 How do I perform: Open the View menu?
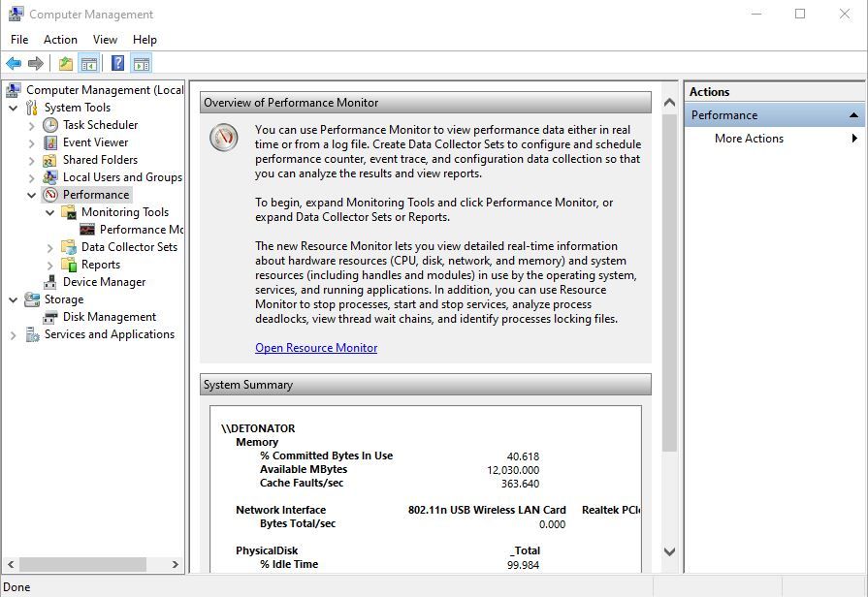coord(105,40)
